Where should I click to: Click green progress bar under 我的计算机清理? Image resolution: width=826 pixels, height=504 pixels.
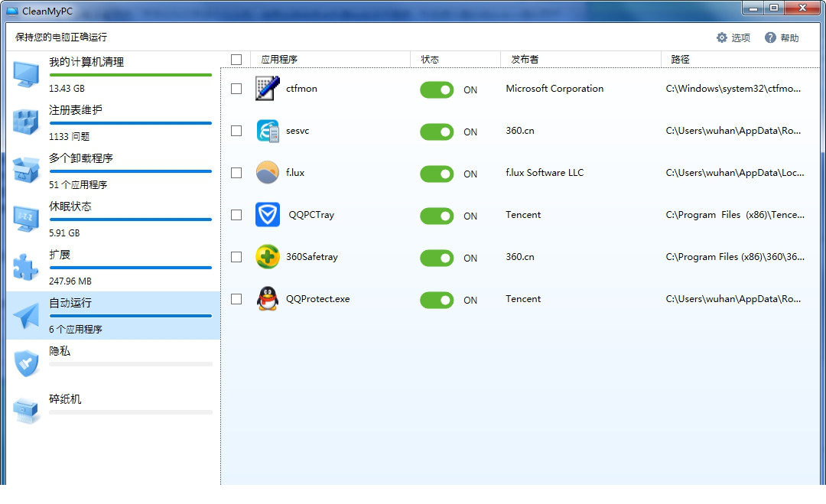click(131, 75)
